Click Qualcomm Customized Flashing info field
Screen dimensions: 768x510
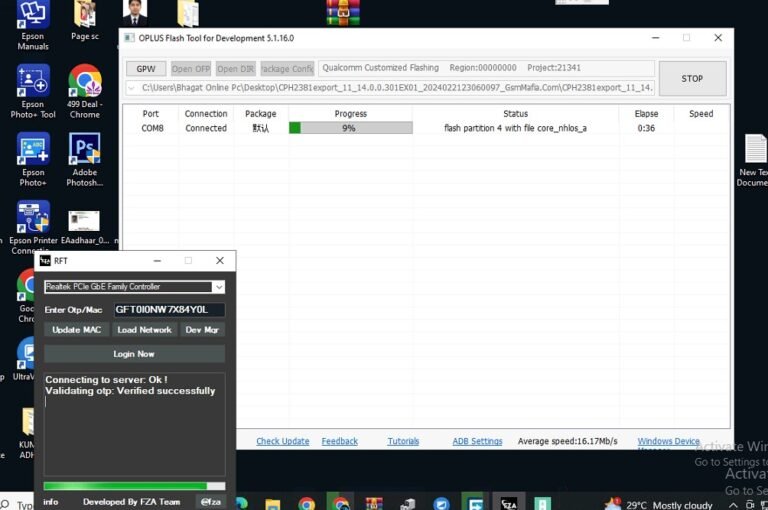tap(486, 68)
